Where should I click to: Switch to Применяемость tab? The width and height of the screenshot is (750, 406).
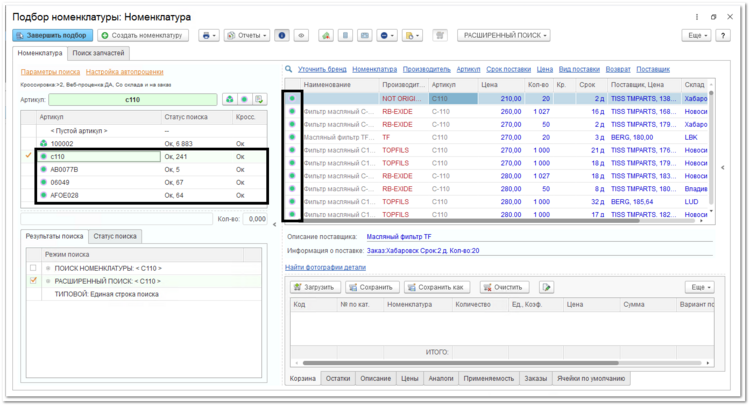(488, 379)
